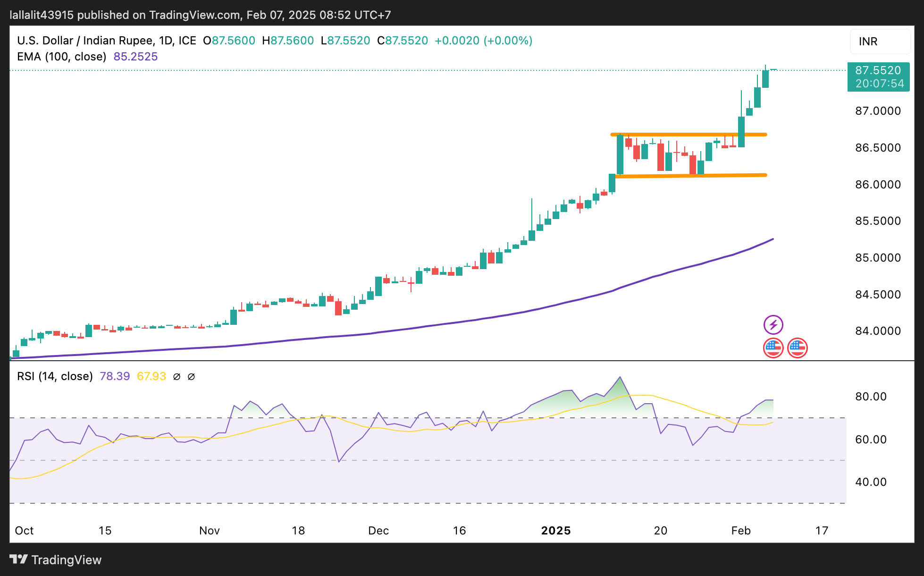The width and height of the screenshot is (924, 576).
Task: Click the U.S. Dollar / Indian Rupee symbol title
Action: pyautogui.click(x=85, y=41)
